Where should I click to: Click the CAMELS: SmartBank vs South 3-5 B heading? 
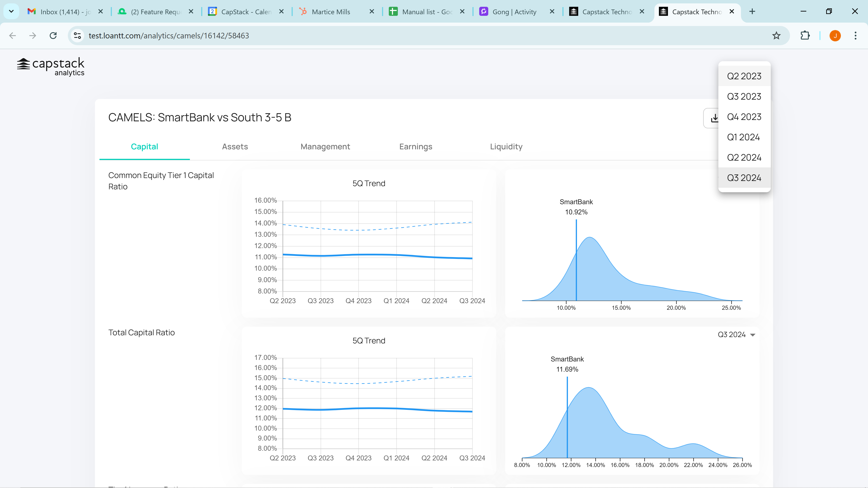(199, 117)
